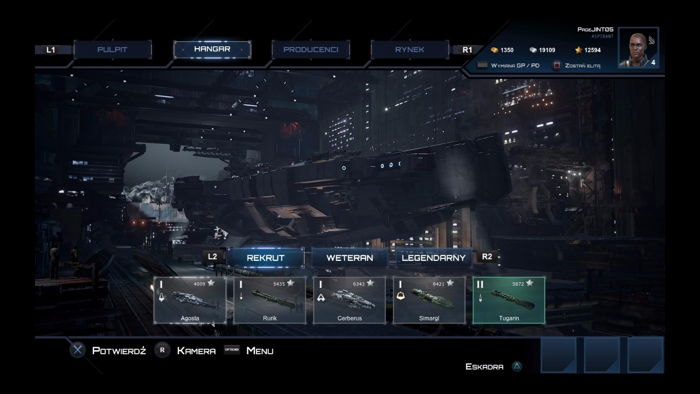
Task: Click the ship class icon on Agosta card
Action: tap(161, 297)
